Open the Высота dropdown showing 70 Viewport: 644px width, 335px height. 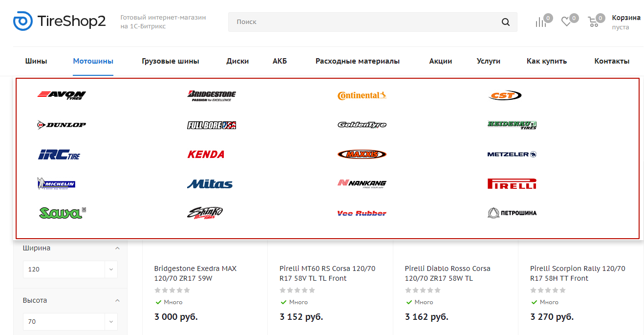(x=70, y=322)
